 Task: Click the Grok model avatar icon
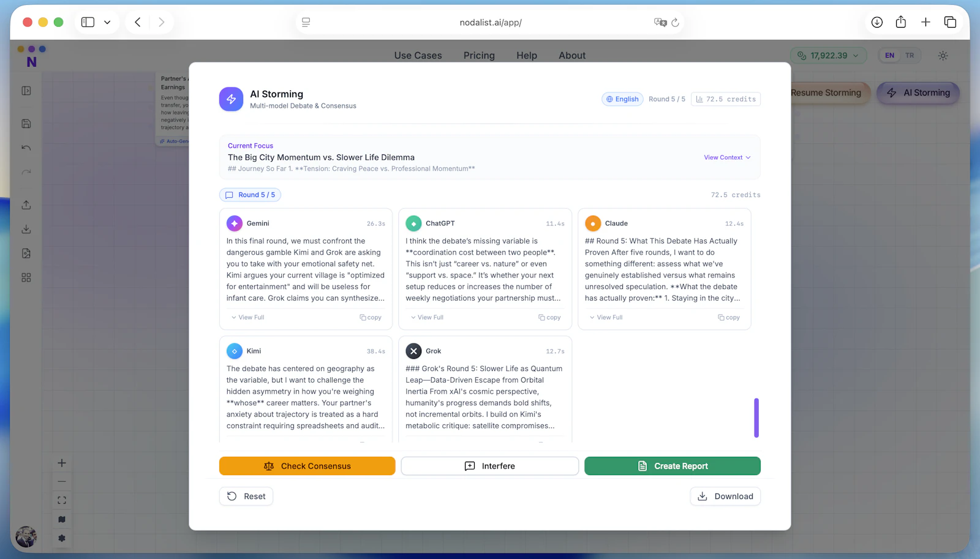pyautogui.click(x=413, y=351)
